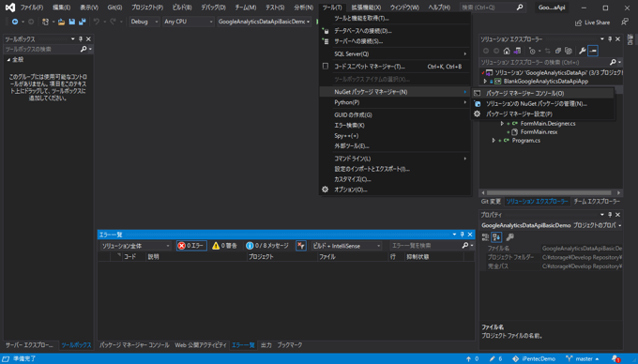Open the Build + IntelliSense dropdown
Viewport: 638px width, 364px height.
pyautogui.click(x=346, y=246)
